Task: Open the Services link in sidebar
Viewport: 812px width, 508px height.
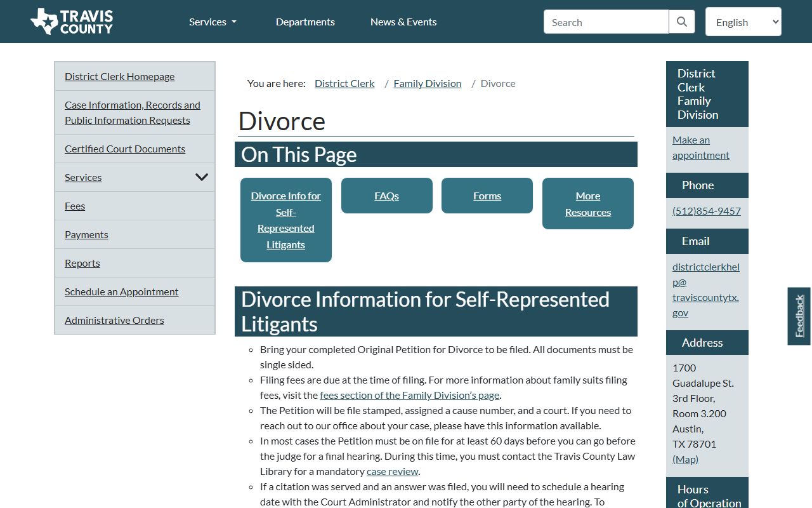Action: [x=83, y=177]
